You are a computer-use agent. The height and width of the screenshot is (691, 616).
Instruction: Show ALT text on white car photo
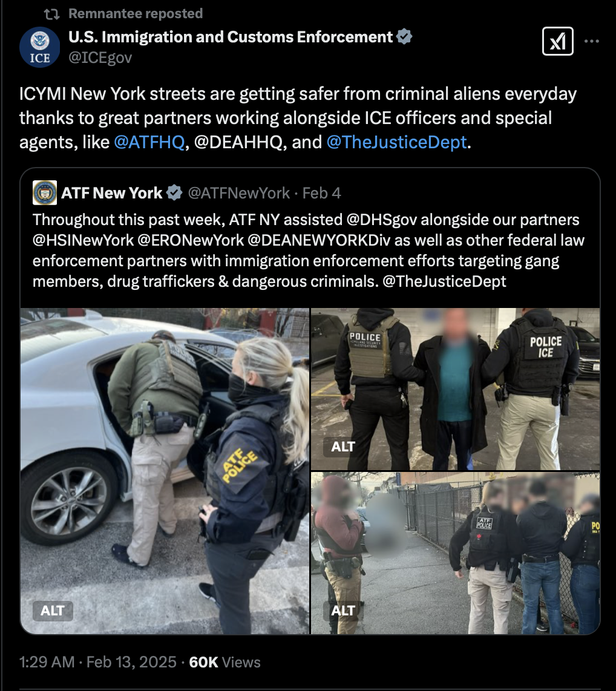[x=53, y=611]
